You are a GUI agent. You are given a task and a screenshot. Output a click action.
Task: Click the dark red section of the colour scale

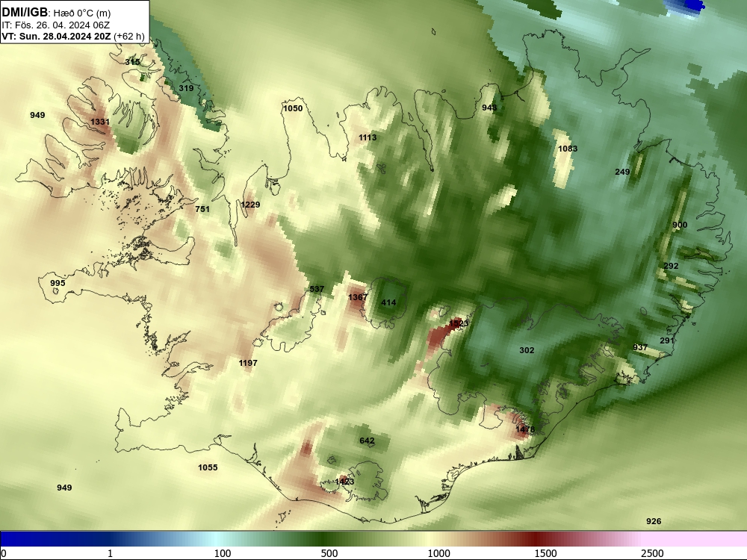pyautogui.click(x=536, y=539)
